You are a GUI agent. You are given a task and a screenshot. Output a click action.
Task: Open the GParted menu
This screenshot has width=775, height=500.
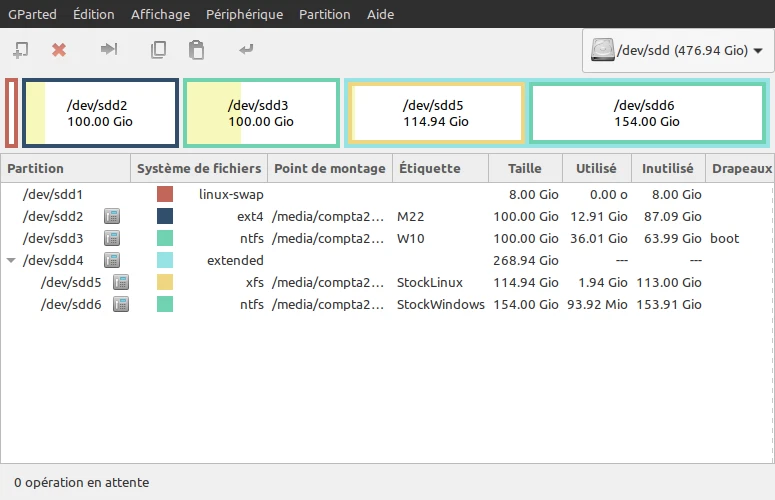point(32,14)
